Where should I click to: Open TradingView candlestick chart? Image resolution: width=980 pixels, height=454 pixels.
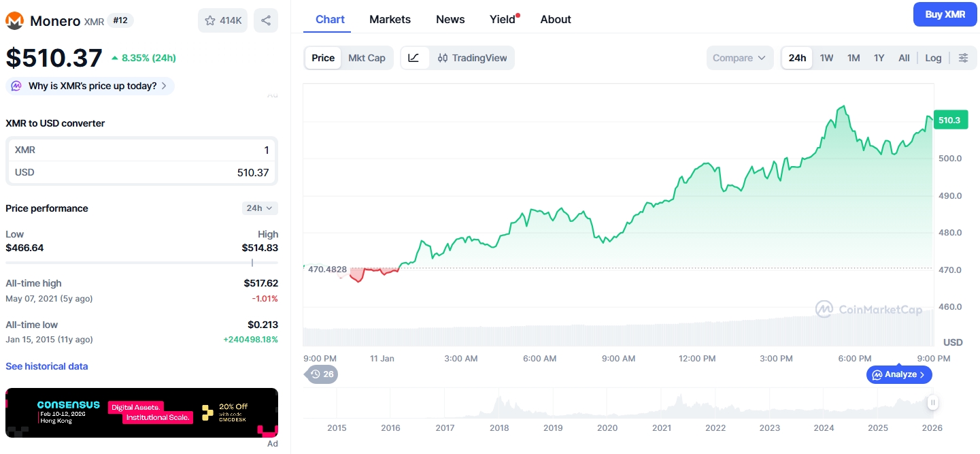(x=472, y=58)
